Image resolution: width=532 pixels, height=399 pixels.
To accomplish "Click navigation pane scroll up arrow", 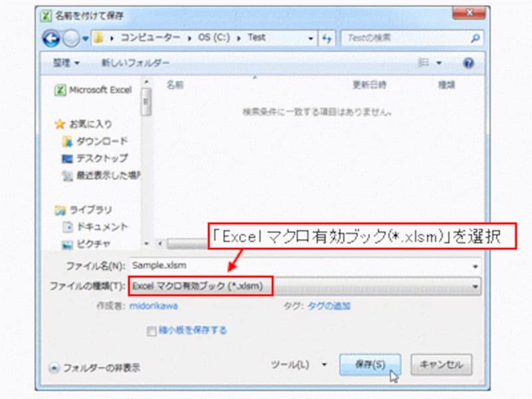I will pyautogui.click(x=146, y=82).
